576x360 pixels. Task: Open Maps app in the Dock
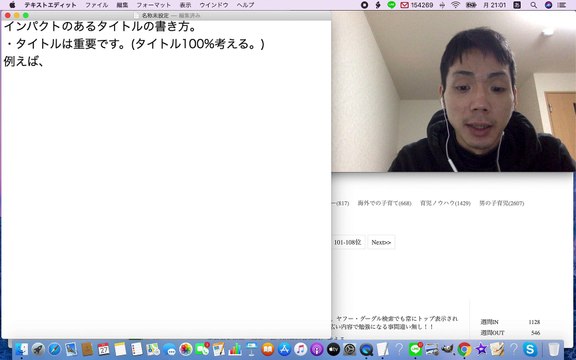click(153, 349)
